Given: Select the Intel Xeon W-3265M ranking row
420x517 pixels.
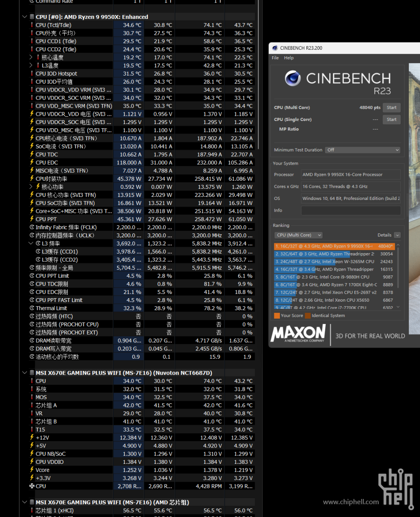Looking at the screenshot, I should click(334, 262).
